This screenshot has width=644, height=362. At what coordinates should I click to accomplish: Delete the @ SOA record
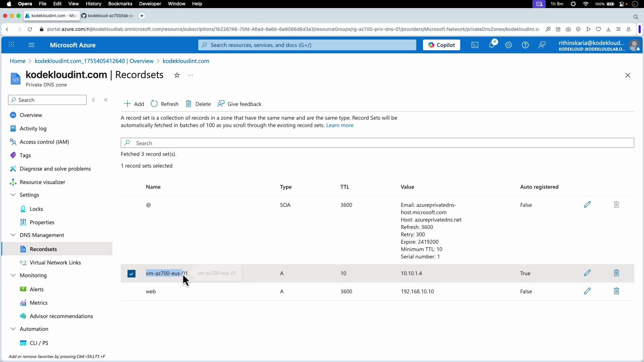click(x=616, y=204)
